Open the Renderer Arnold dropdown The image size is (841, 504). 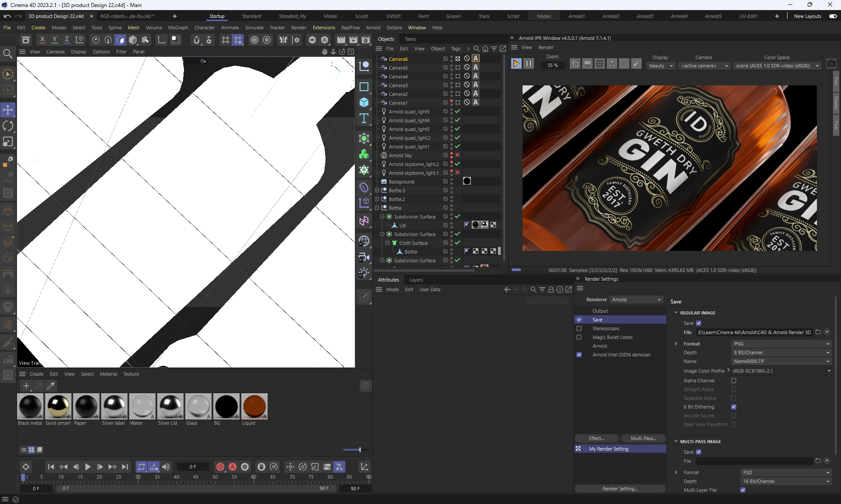636,300
